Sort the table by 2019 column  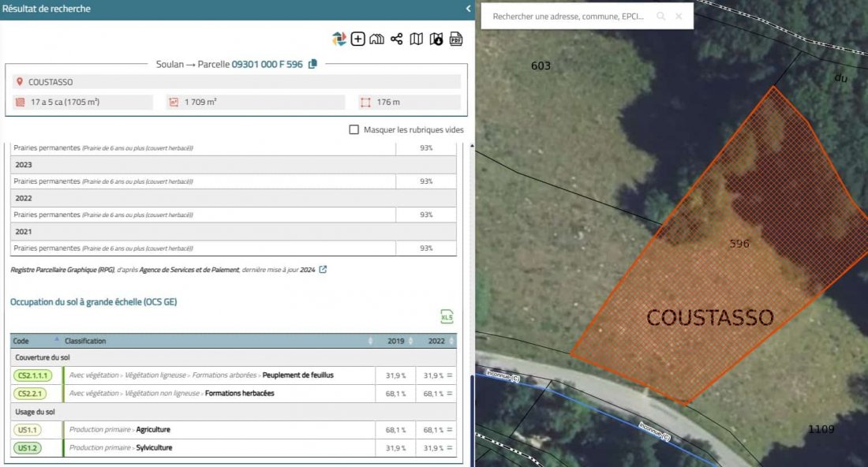[409, 341]
